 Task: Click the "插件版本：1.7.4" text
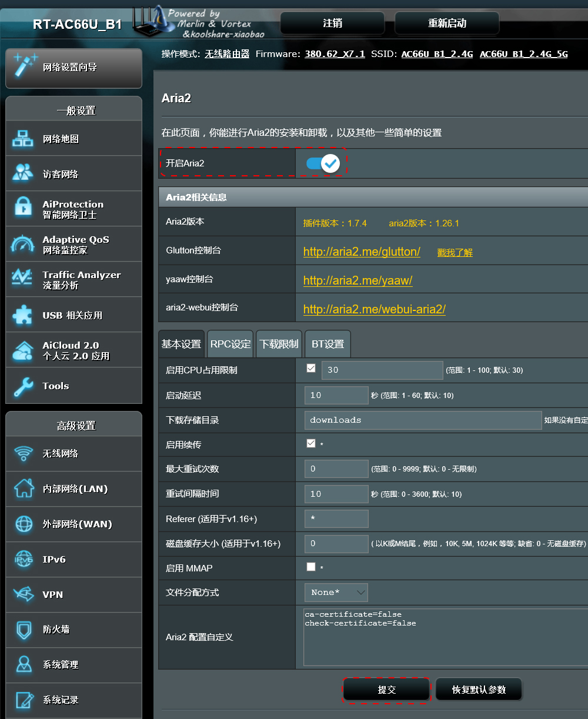[x=335, y=223]
